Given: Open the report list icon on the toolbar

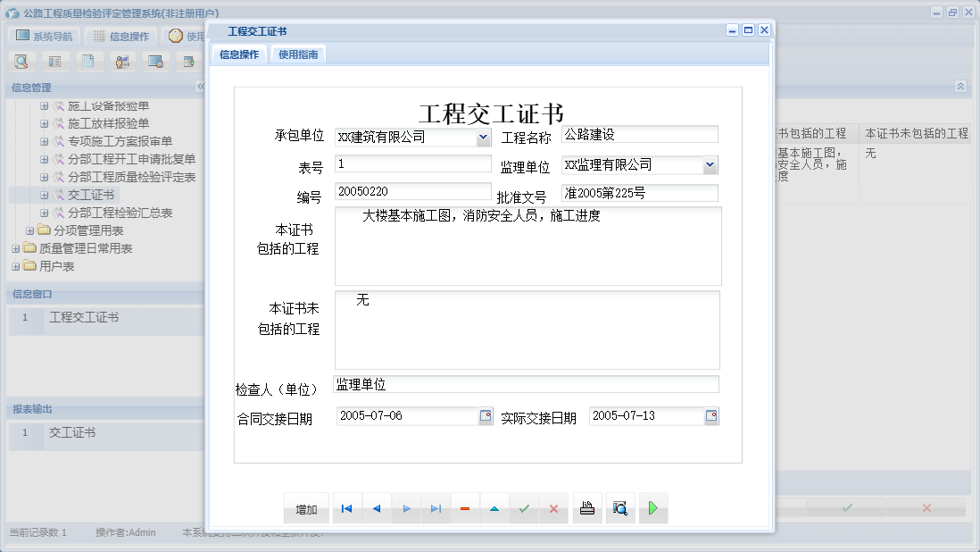Looking at the screenshot, I should (55, 61).
